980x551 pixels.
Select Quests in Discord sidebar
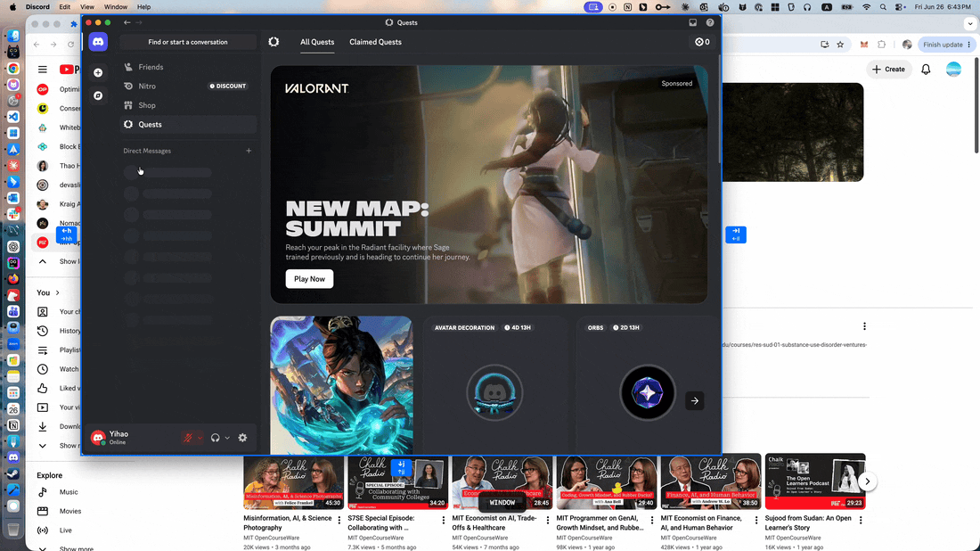coord(187,125)
